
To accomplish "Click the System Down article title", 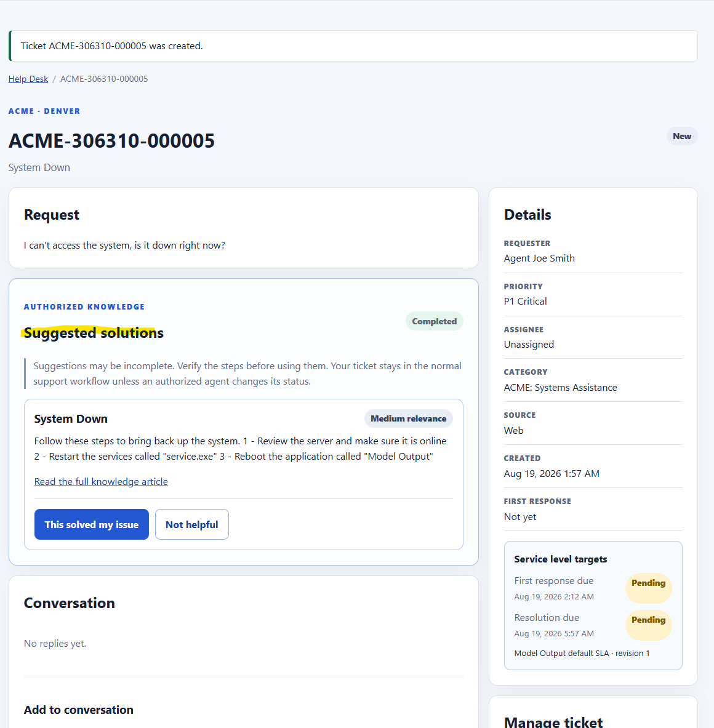I will pyautogui.click(x=71, y=419).
